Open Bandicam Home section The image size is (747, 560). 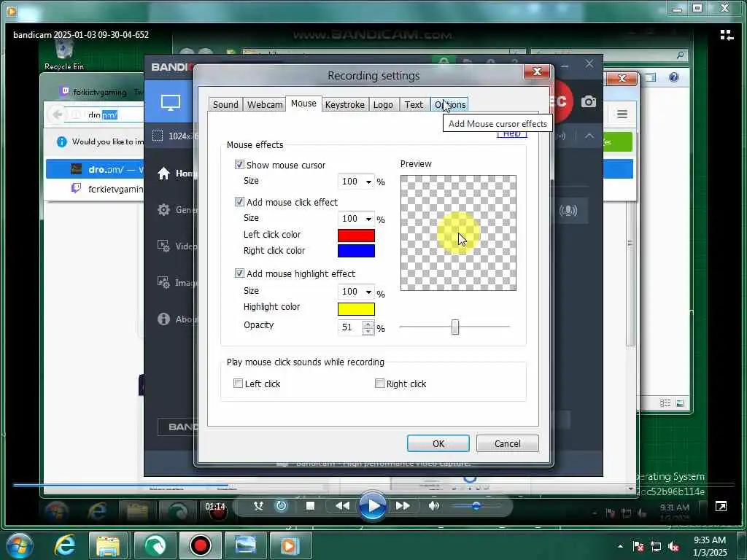click(163, 174)
